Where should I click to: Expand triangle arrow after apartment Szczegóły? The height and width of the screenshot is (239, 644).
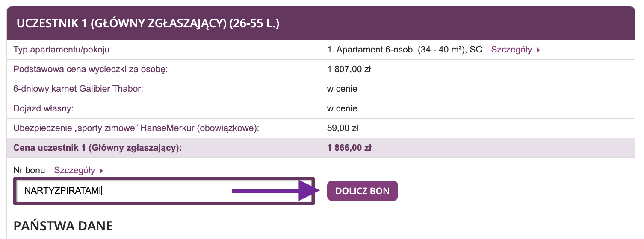(538, 50)
